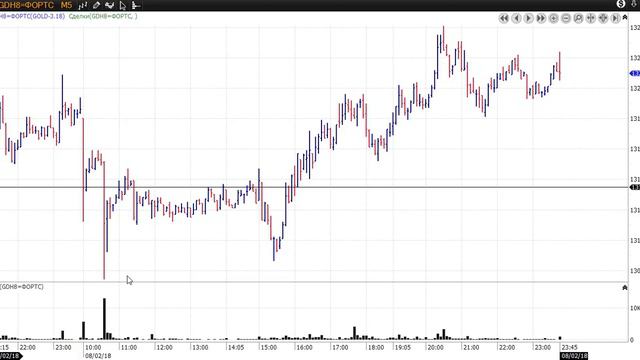Click the 23:45 time axis label
The width and height of the screenshot is (640, 360).
coord(570,347)
